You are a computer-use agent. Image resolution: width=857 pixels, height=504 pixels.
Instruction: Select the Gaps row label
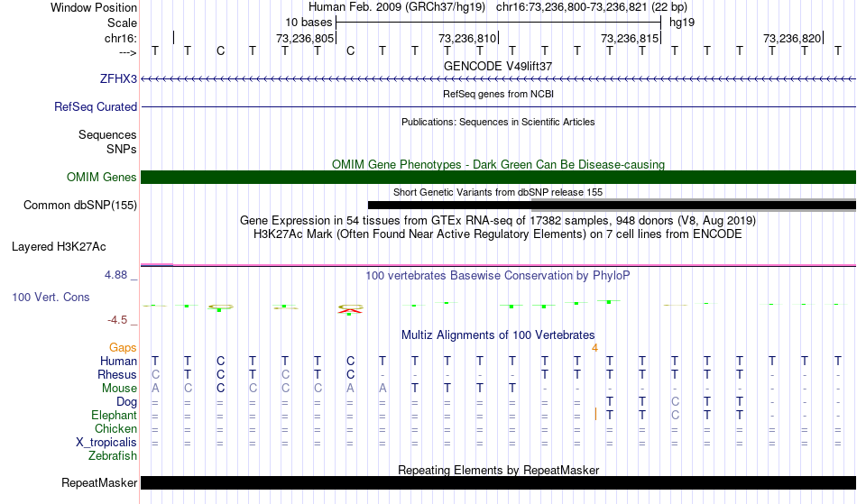click(x=123, y=347)
